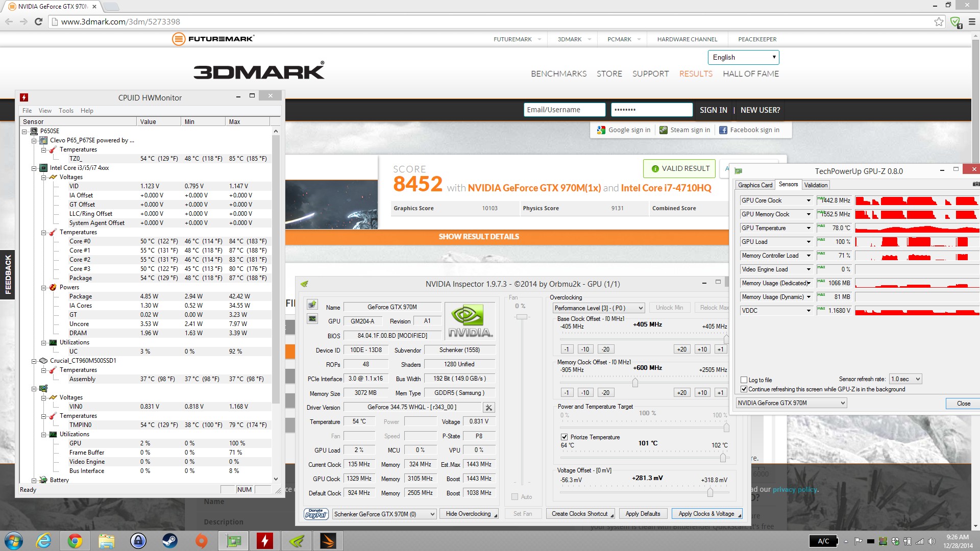The height and width of the screenshot is (551, 980).
Task: Switch to the Validation tab in GPU-Z
Action: point(816,185)
